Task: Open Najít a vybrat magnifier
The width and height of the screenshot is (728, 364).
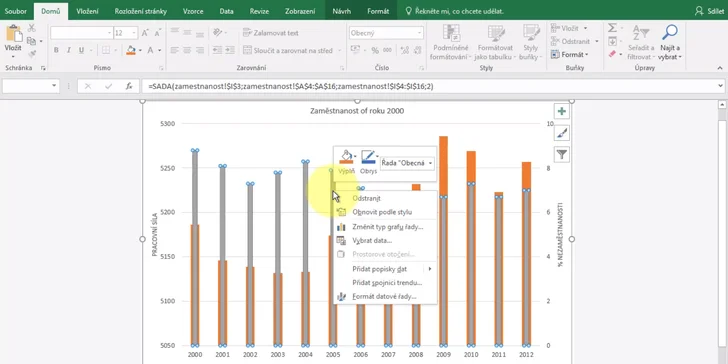Action: tap(670, 43)
